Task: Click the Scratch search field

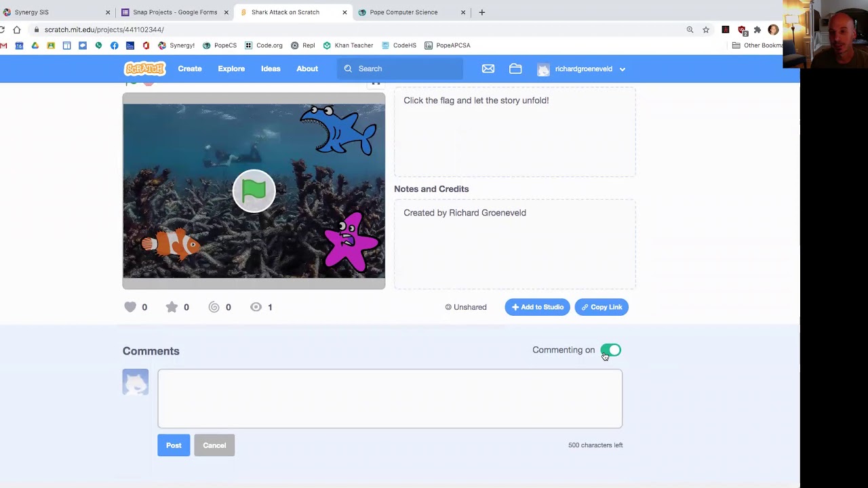Action: coord(400,68)
